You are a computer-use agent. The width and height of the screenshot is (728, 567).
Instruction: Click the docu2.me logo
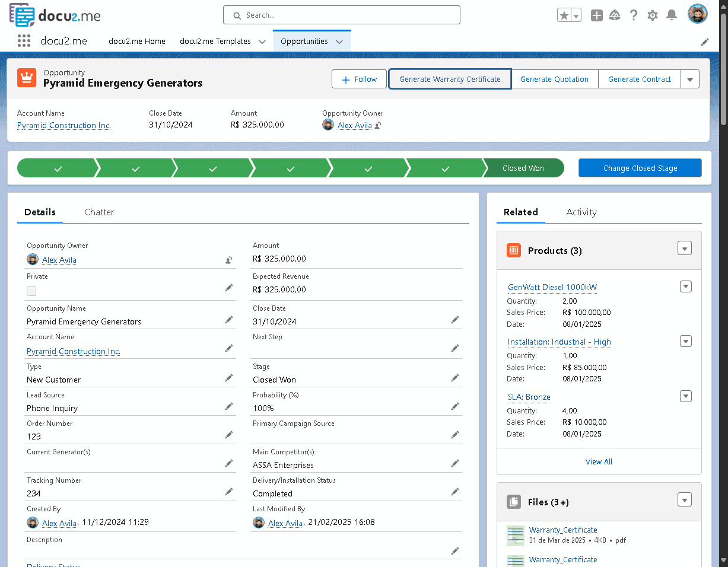[55, 14]
